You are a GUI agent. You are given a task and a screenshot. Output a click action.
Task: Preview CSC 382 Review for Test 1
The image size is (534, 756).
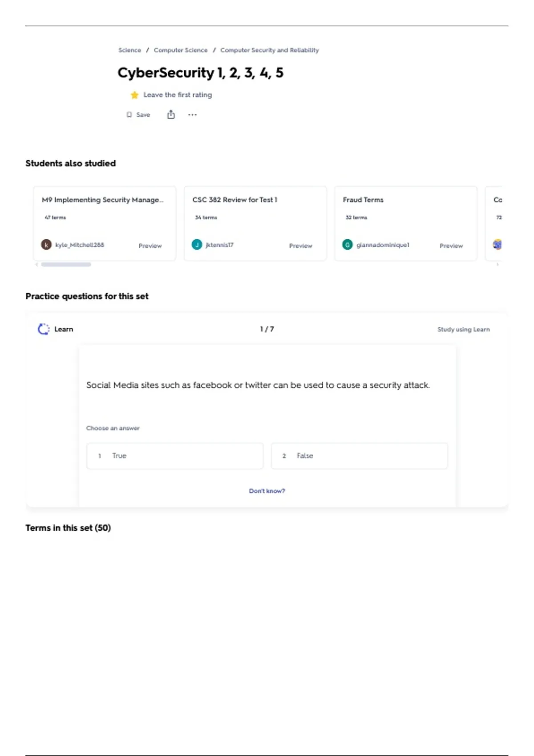(300, 246)
